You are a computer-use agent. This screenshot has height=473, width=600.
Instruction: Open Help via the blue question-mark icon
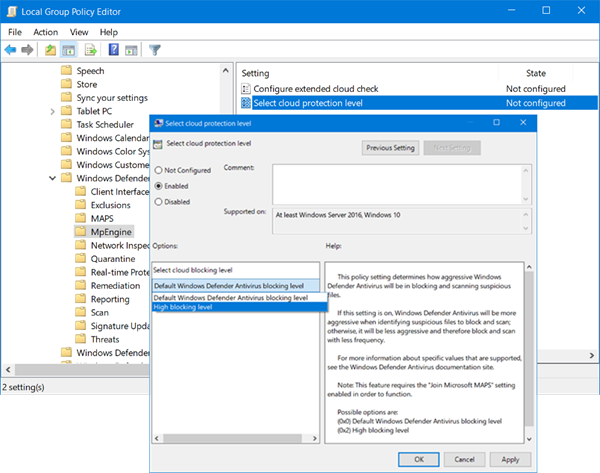point(114,49)
